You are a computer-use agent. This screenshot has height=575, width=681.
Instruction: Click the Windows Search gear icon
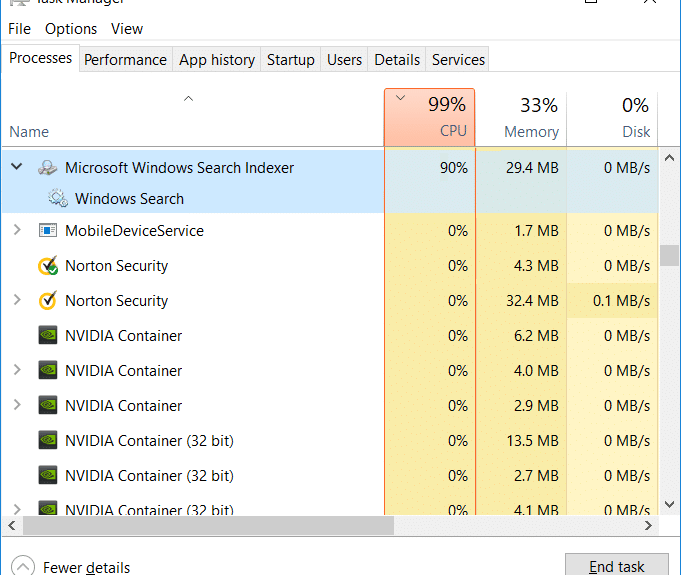click(58, 198)
